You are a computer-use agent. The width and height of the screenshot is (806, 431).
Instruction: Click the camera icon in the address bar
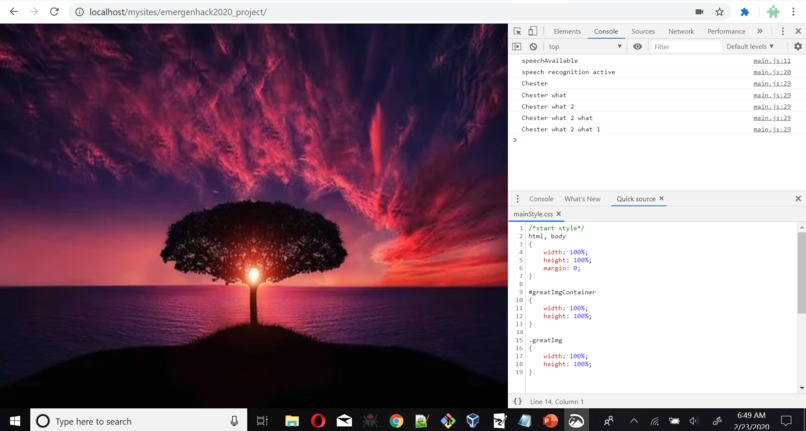click(x=699, y=12)
